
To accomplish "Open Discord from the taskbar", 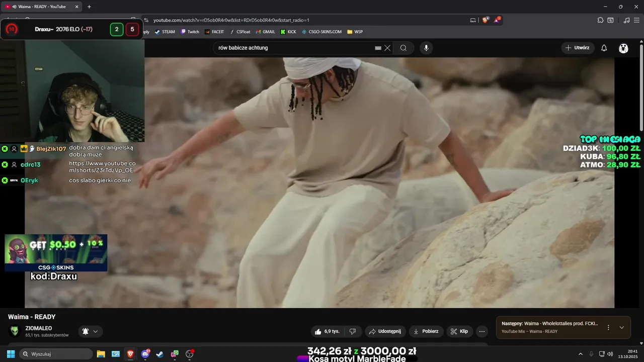I will click(x=145, y=354).
